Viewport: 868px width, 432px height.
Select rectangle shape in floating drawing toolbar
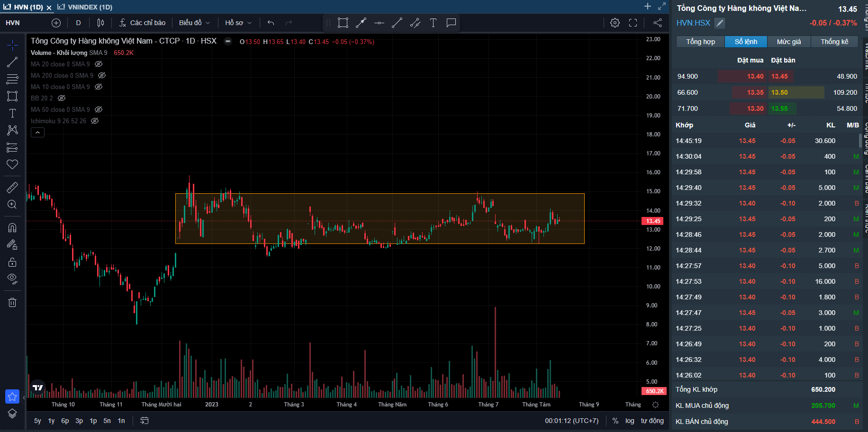tap(343, 23)
